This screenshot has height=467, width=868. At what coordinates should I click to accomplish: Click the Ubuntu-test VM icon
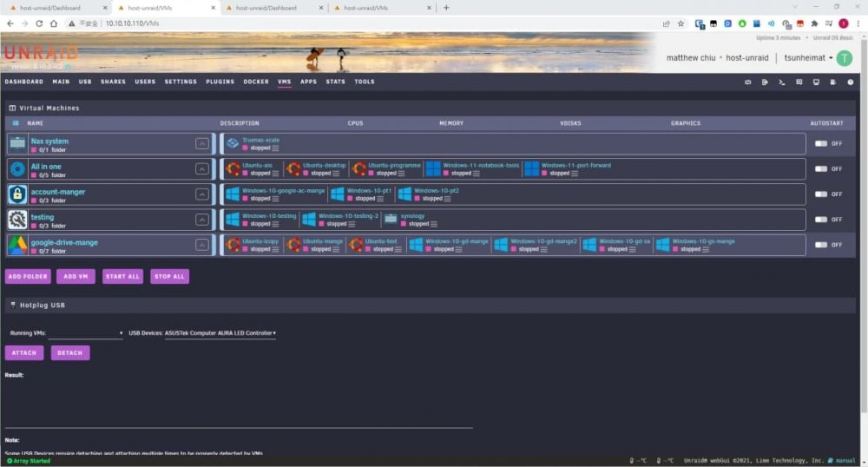click(356, 245)
